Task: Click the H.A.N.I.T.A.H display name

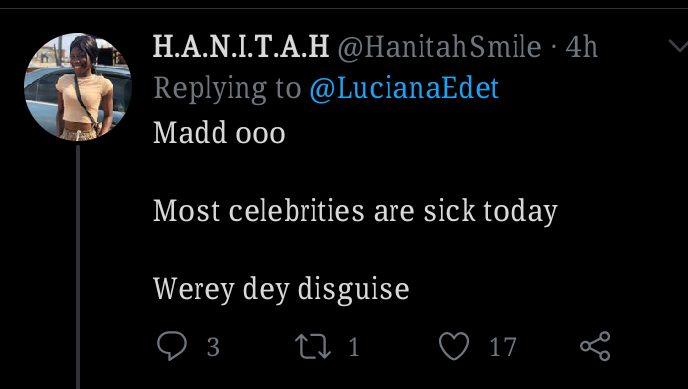Action: 241,46
